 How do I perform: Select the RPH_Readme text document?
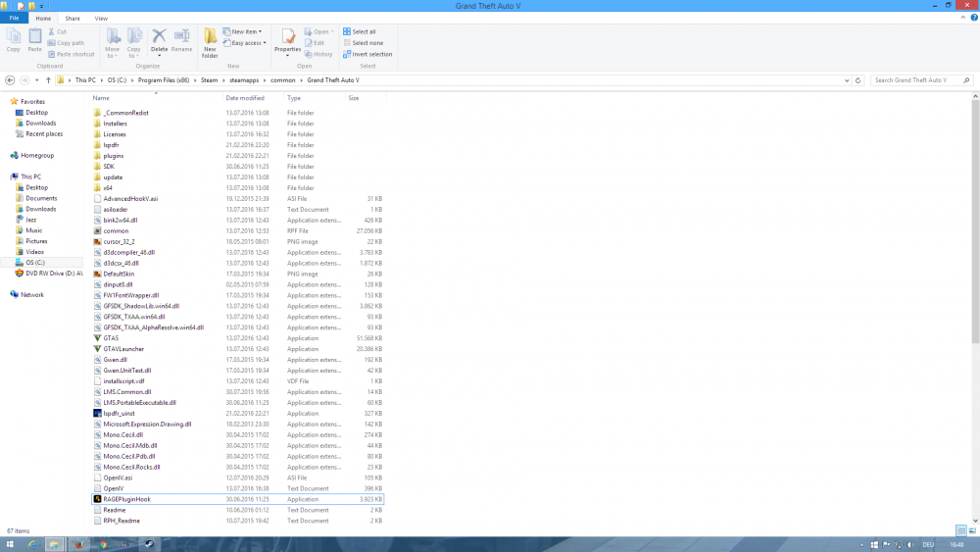[x=122, y=521]
